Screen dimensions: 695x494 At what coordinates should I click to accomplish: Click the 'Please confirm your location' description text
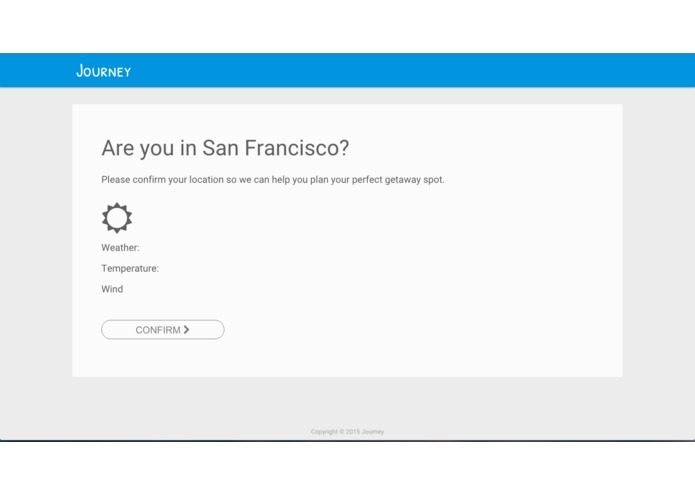[273, 179]
